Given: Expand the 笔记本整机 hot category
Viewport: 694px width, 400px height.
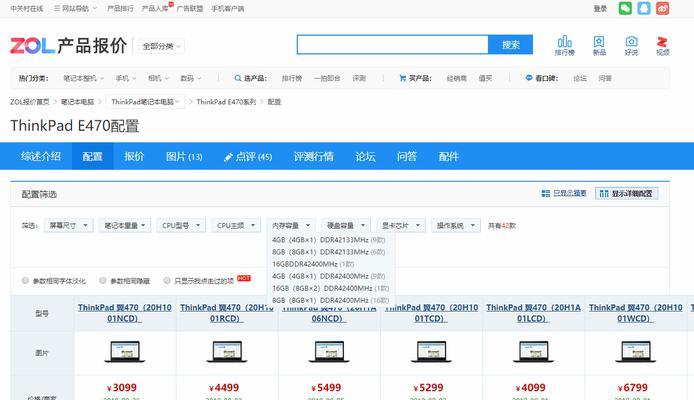Looking at the screenshot, I should (83, 78).
